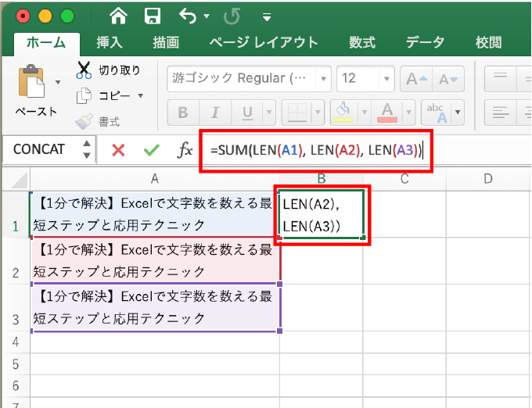Increase font size with the A up icon

click(416, 79)
